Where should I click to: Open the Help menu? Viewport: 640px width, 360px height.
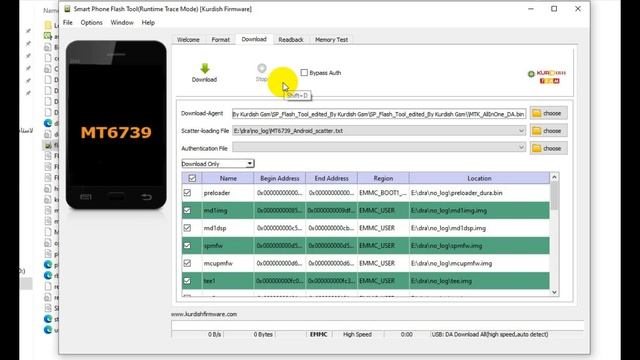[148, 22]
